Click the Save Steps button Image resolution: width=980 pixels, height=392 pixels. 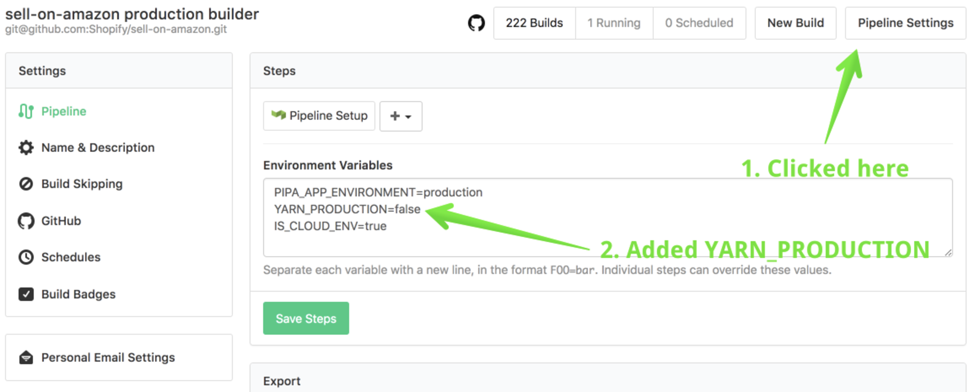point(306,318)
